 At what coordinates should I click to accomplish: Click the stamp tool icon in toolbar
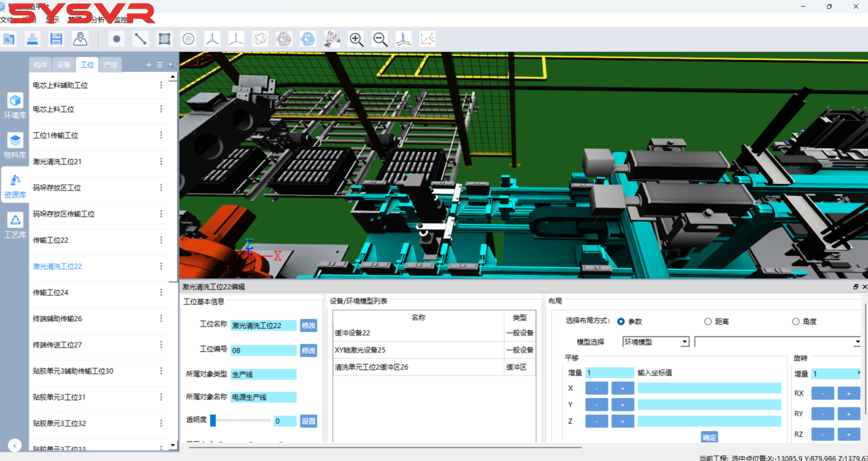(x=33, y=39)
